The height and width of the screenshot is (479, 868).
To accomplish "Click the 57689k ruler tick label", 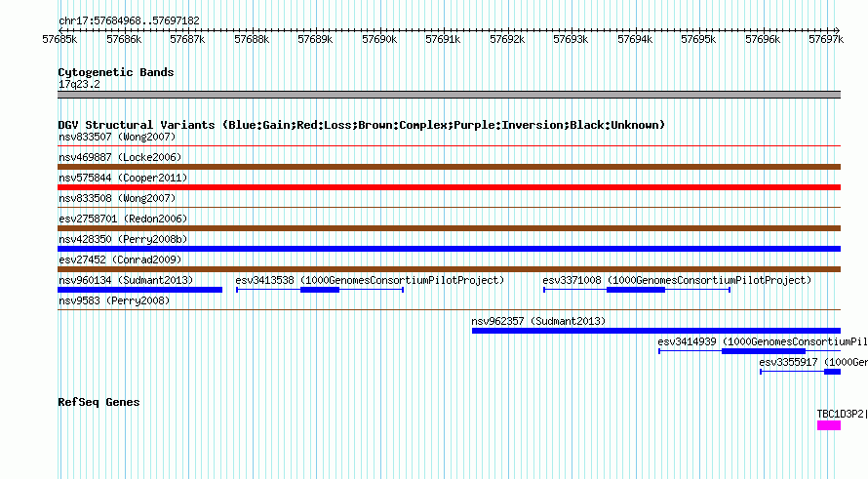I will [316, 39].
